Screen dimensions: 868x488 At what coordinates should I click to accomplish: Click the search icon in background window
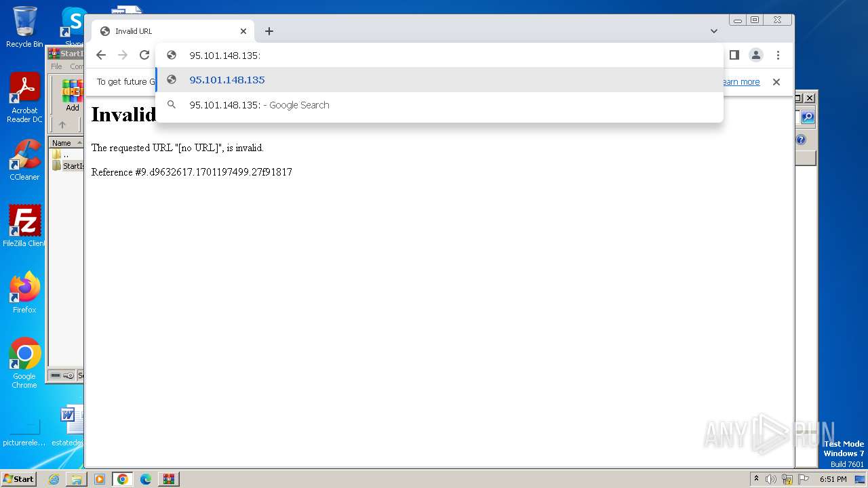(807, 117)
